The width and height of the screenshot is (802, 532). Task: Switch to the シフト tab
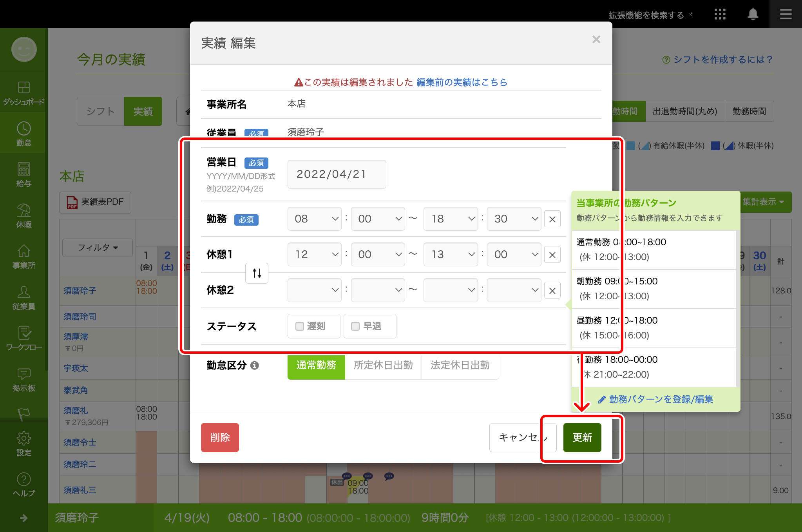coord(100,111)
